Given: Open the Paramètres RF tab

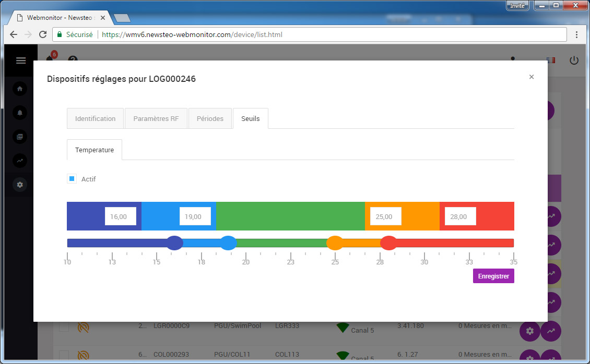Looking at the screenshot, I should coord(156,118).
